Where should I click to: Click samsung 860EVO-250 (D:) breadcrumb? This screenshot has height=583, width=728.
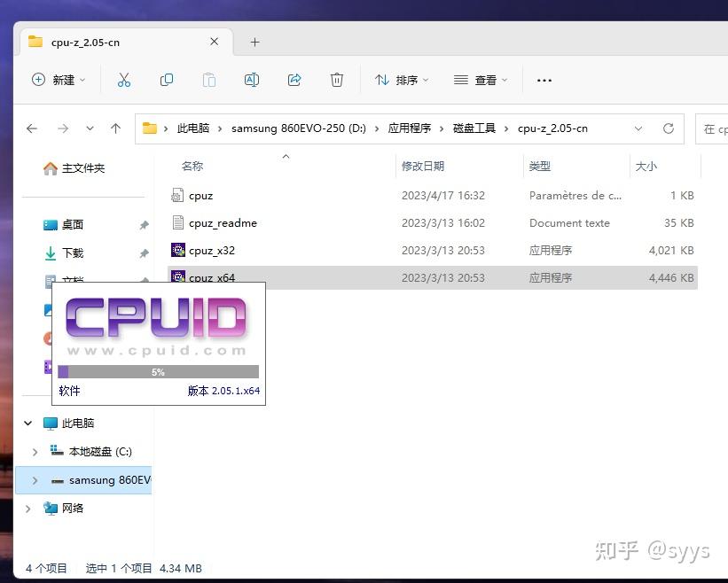pyautogui.click(x=299, y=128)
